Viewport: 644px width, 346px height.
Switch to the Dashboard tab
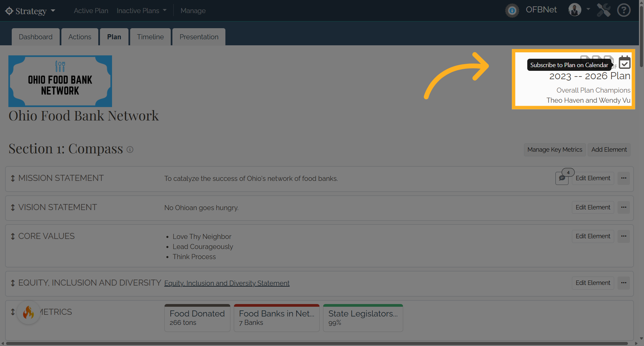click(36, 37)
